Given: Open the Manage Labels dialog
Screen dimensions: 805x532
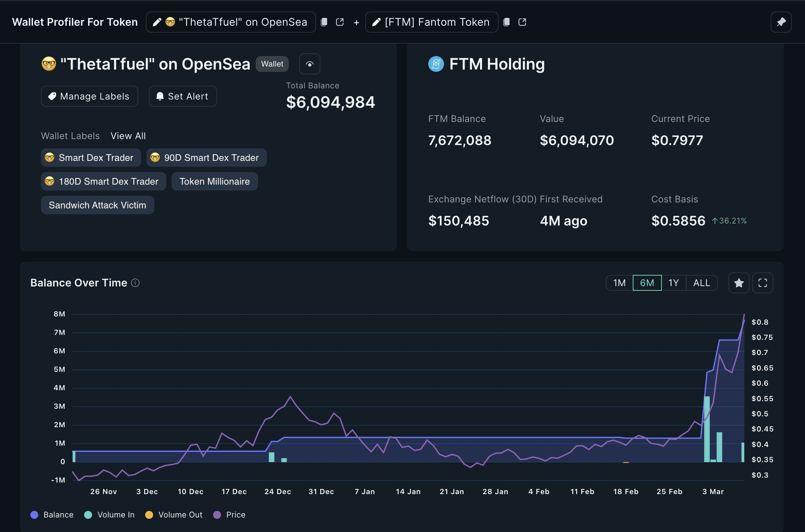Looking at the screenshot, I should tap(89, 96).
